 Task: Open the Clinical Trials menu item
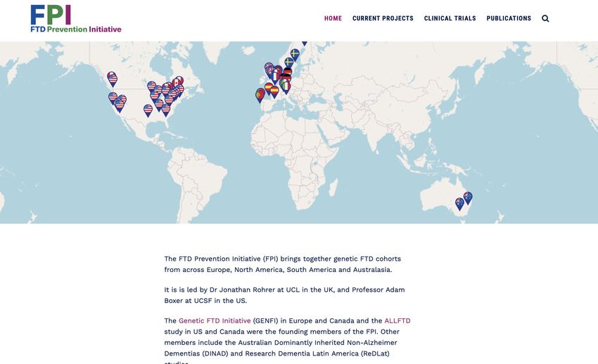tap(450, 18)
